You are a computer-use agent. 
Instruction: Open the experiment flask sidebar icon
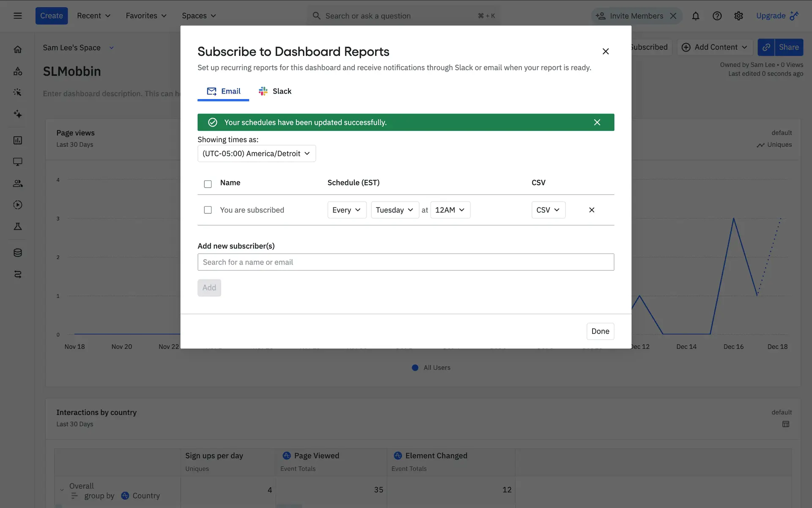(17, 226)
